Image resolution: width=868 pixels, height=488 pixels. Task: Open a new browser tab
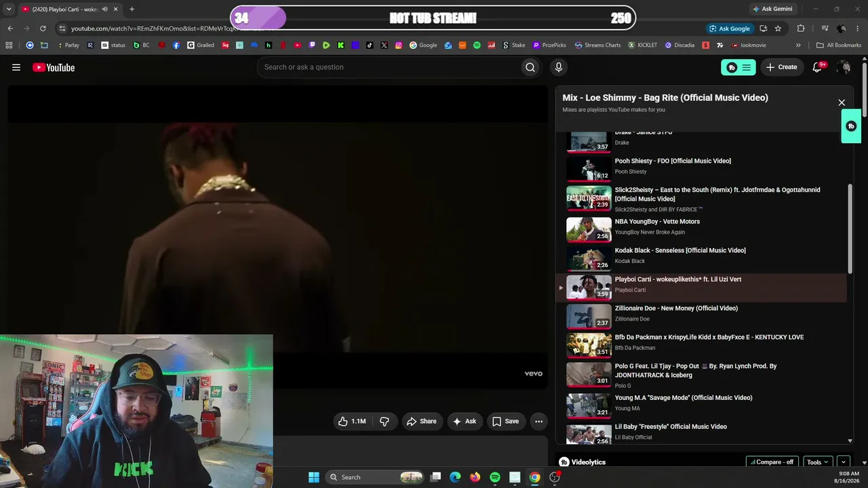coord(132,9)
